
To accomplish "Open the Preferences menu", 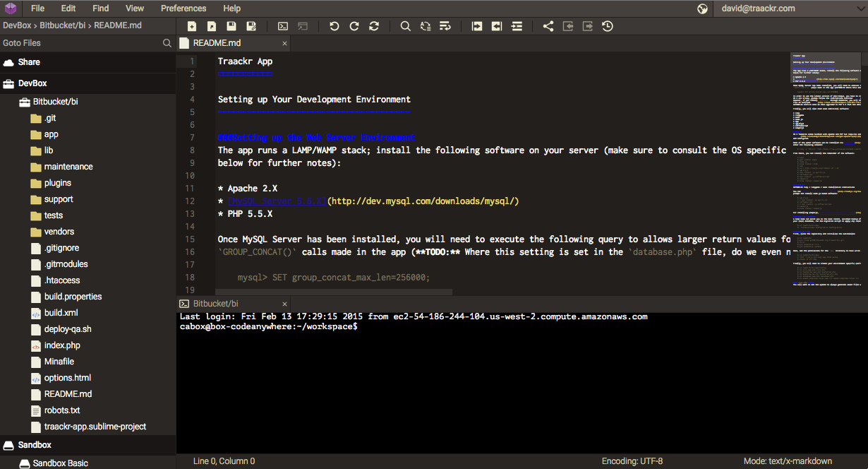I will [x=183, y=8].
